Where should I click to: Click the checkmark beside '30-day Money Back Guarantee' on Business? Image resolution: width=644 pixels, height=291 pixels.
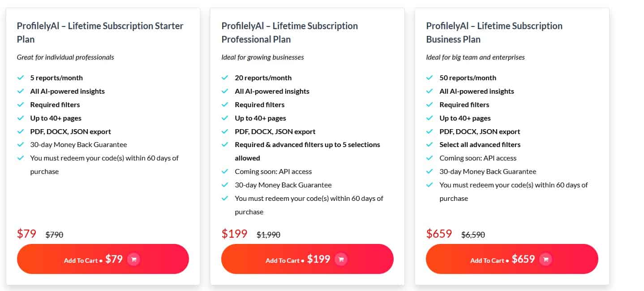(430, 171)
